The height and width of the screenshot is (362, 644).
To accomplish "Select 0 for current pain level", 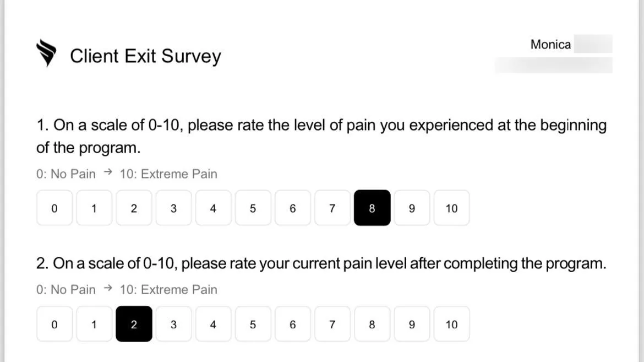I will click(x=54, y=324).
